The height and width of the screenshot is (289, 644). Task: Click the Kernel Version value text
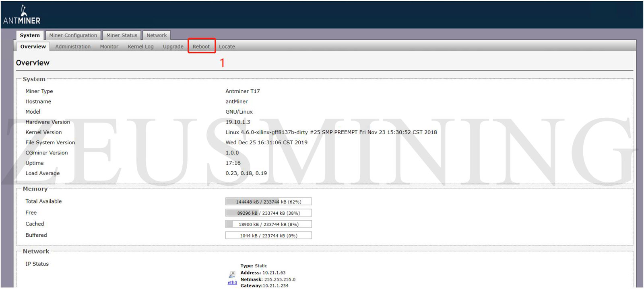point(331,132)
